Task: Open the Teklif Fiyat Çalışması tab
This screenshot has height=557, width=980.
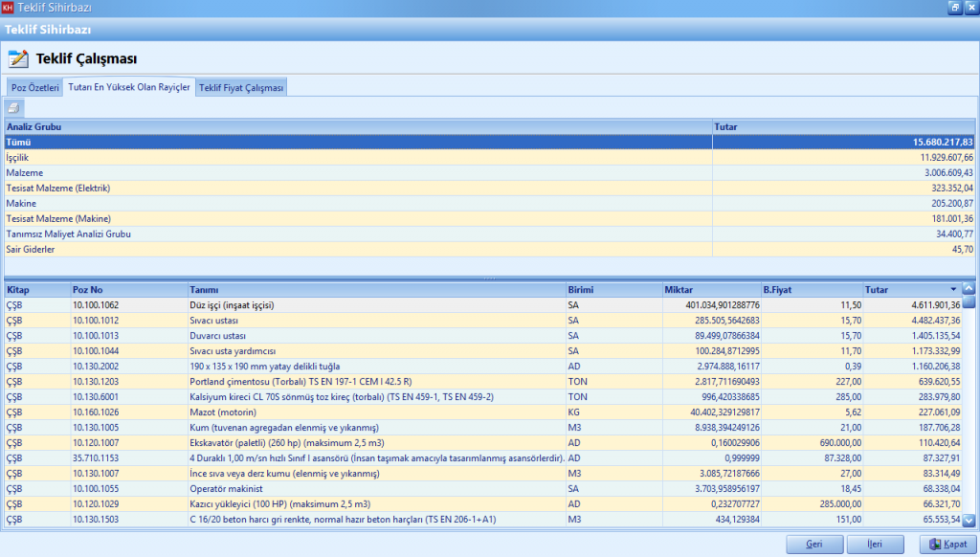Action: pos(241,88)
